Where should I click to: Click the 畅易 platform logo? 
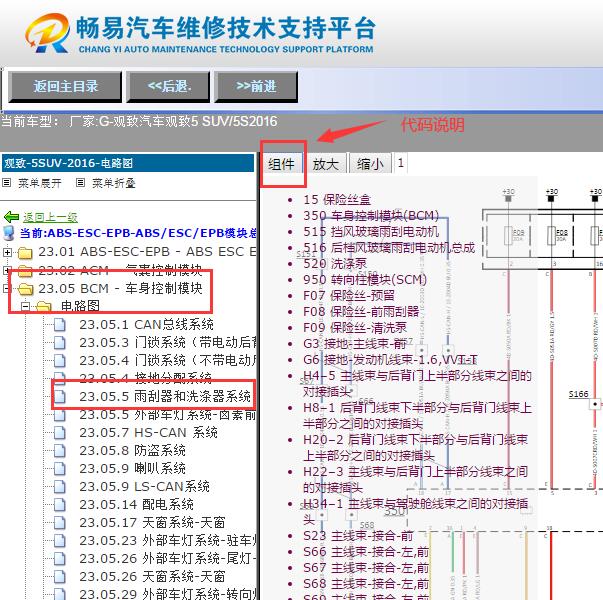point(48,33)
